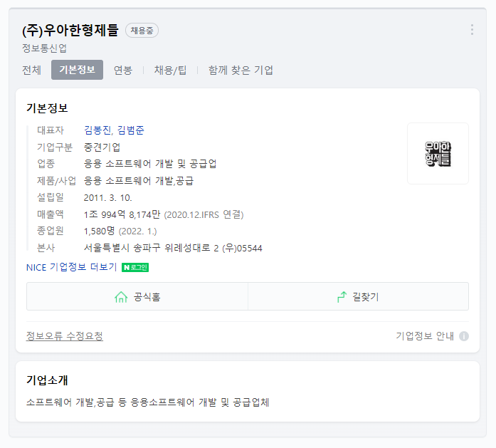
Task: Click 응용 소프트웨어 개발,공급 product text
Action: tap(139, 181)
